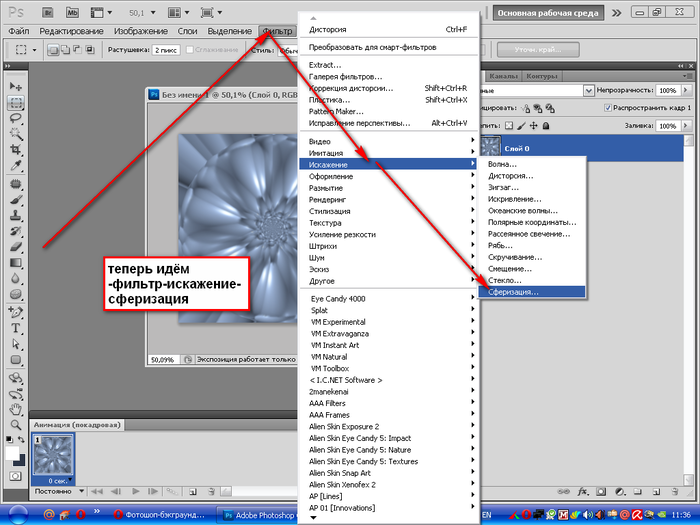Add layer style via fx icon
Image resolution: width=700 pixels, height=525 pixels.
click(x=583, y=492)
